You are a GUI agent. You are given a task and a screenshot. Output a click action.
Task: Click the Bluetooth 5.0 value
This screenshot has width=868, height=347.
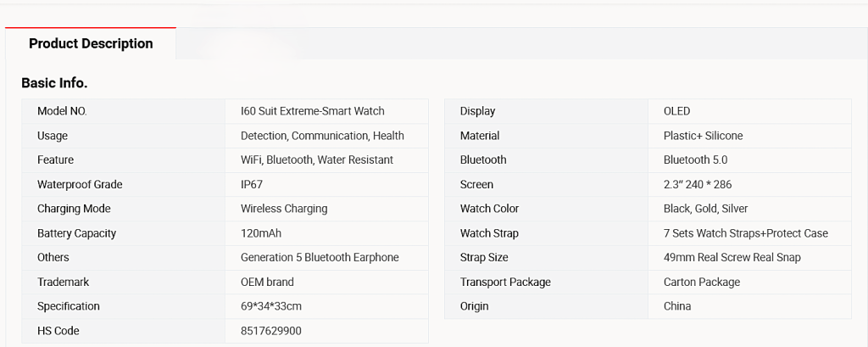click(x=695, y=160)
